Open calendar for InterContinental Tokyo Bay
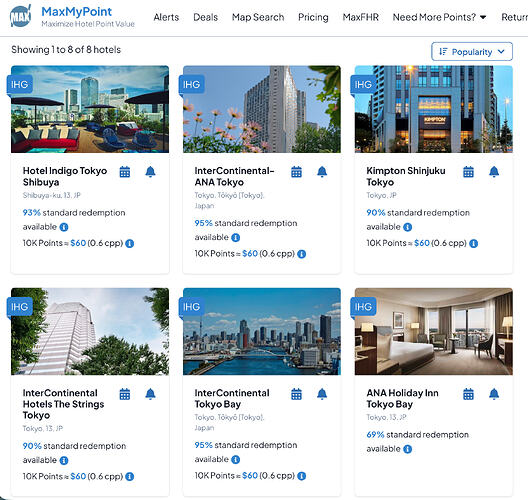 [x=296, y=394]
